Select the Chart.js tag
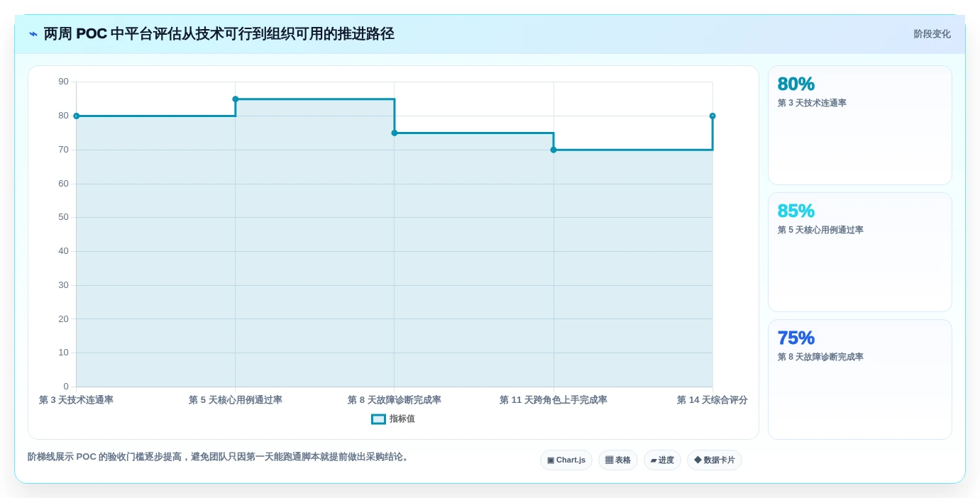This screenshot has height=498, width=980. pos(566,460)
